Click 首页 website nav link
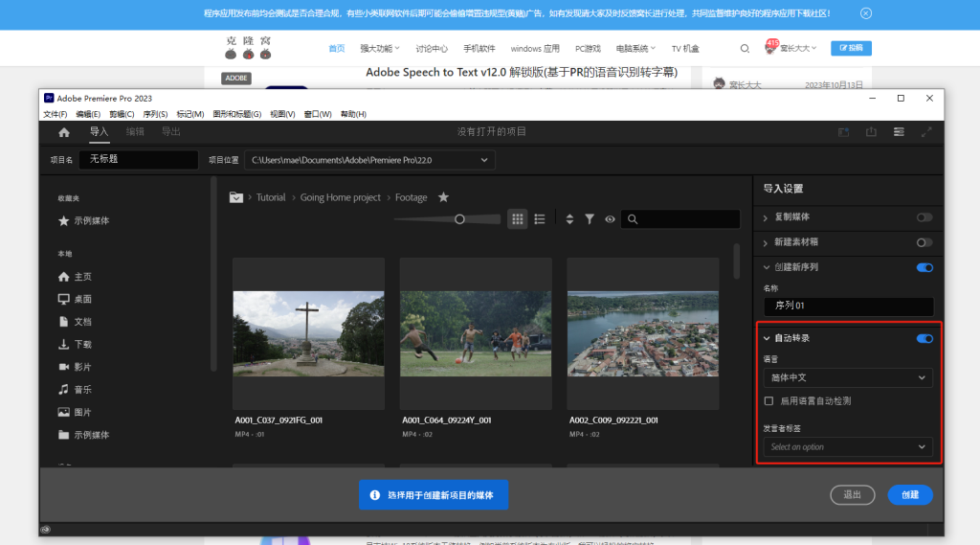The height and width of the screenshot is (545, 980). [337, 48]
